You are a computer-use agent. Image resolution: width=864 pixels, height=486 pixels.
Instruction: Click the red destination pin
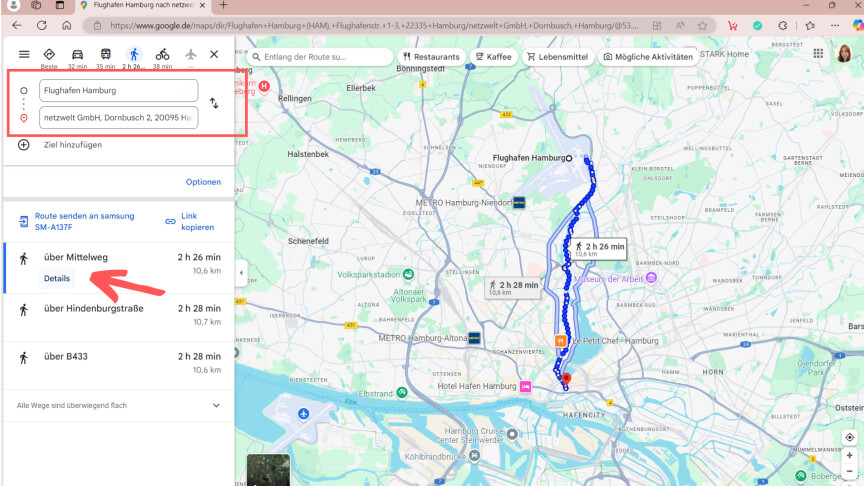(566, 379)
